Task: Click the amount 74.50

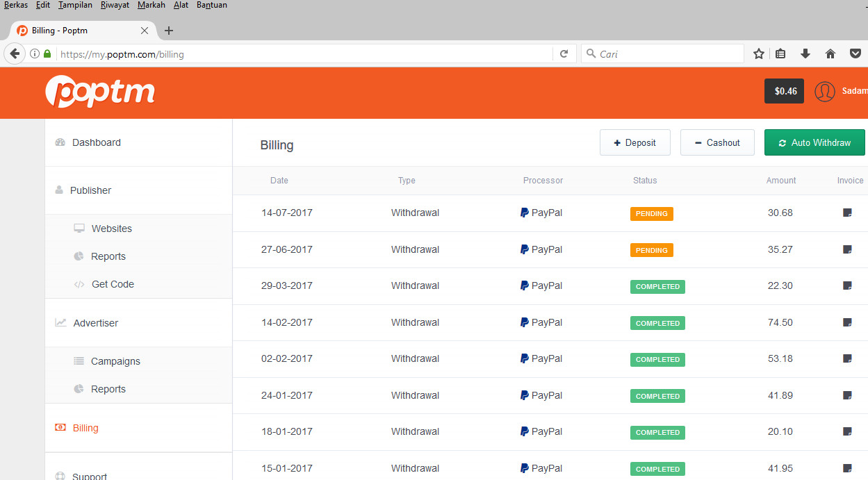Action: 780,322
